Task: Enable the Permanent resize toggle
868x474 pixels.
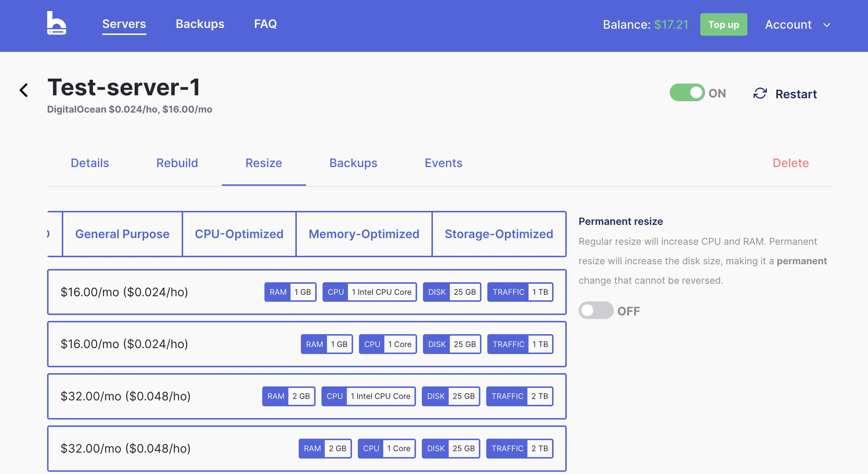Action: (x=596, y=311)
